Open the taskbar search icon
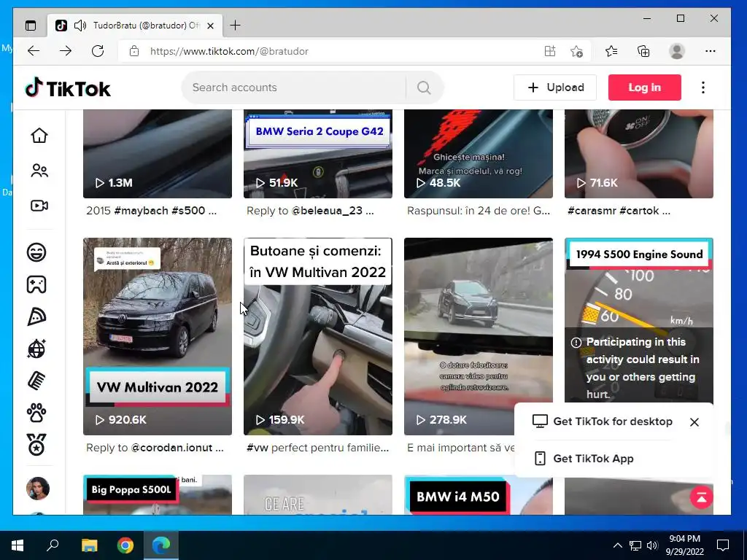The height and width of the screenshot is (560, 747). [x=53, y=545]
